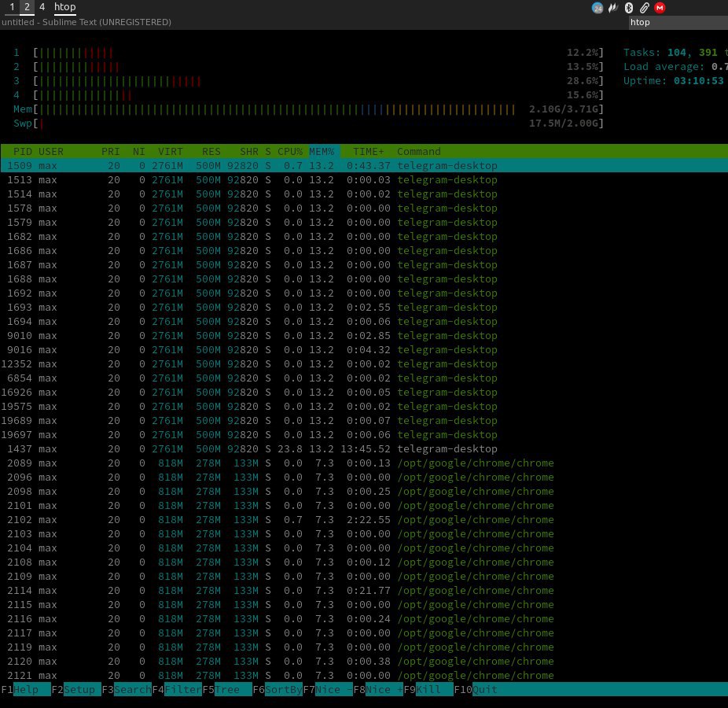Viewport: 728px width, 708px height.
Task: Select chrome process PID 2102
Action: [364, 520]
